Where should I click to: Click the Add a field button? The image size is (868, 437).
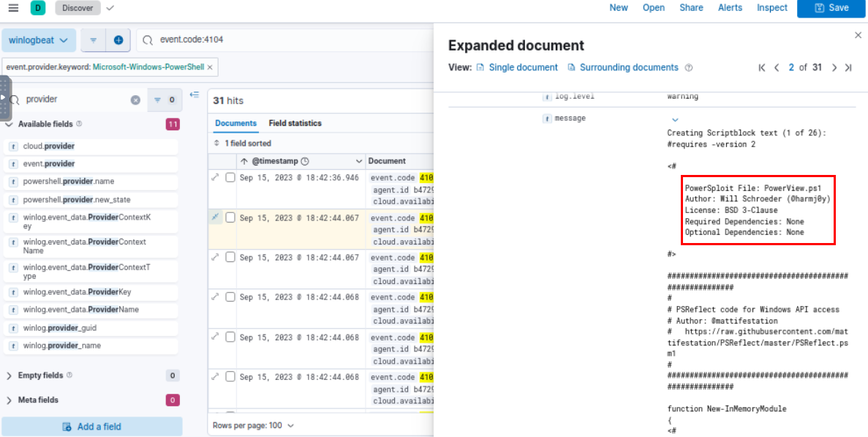coord(92,427)
